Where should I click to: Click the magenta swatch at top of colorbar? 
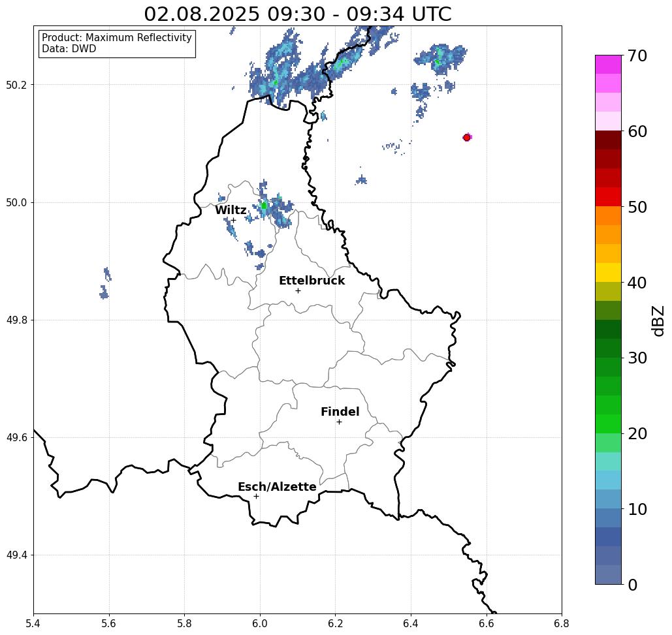608,65
